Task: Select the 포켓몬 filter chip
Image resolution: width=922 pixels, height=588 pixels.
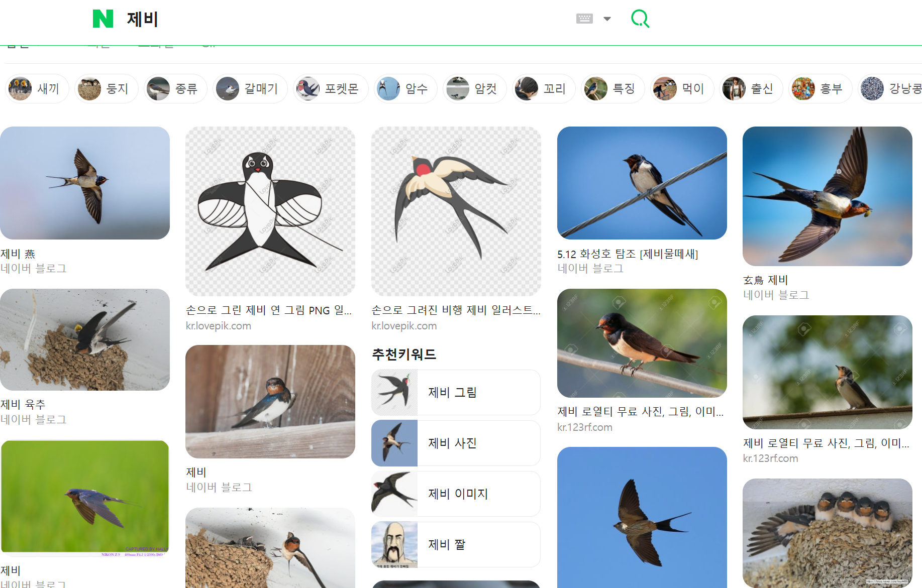Action: coord(331,89)
